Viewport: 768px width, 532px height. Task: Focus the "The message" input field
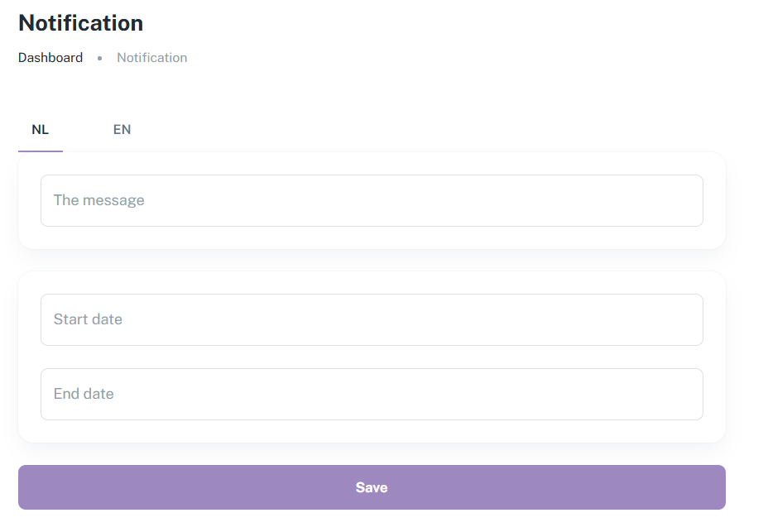point(372,200)
